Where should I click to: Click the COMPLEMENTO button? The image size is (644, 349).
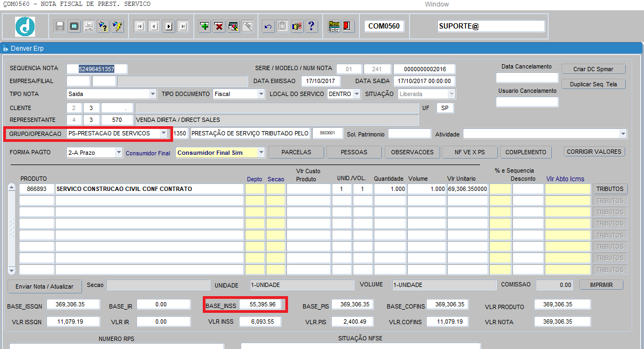pos(526,152)
